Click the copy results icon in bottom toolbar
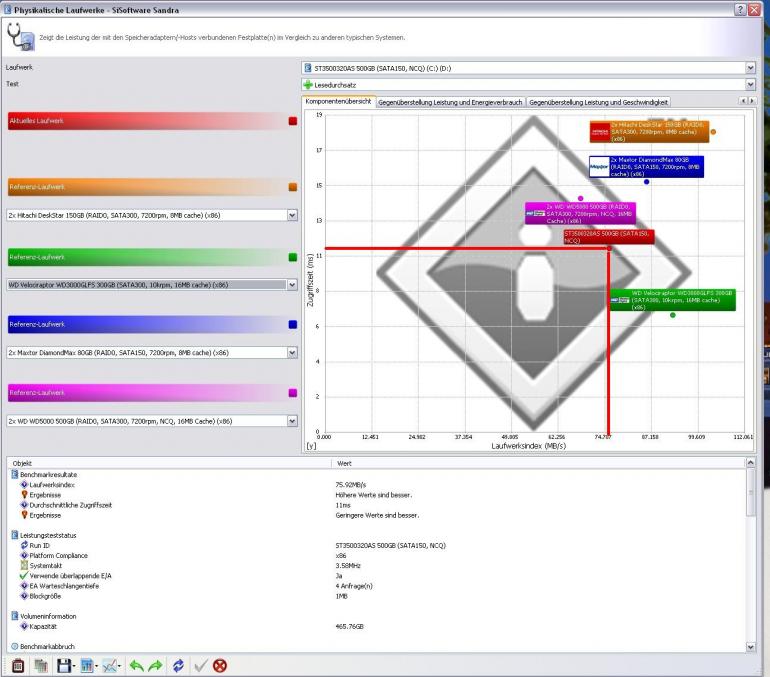Viewport: 770px width, 677px height. (41, 666)
